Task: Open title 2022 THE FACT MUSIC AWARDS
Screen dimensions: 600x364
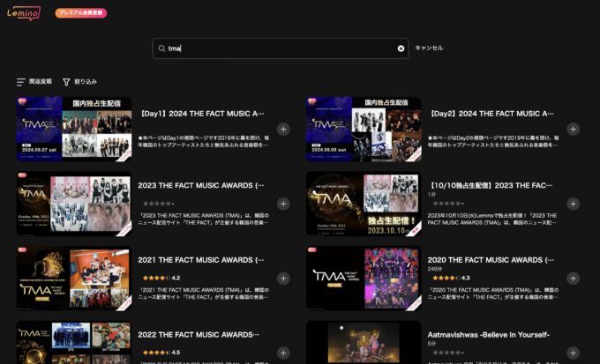Action: click(x=199, y=335)
